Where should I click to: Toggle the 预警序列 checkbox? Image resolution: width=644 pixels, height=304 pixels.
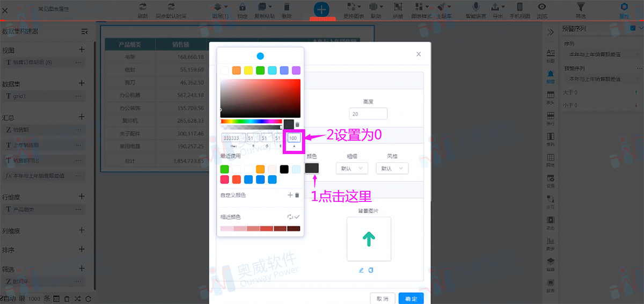tap(633, 28)
